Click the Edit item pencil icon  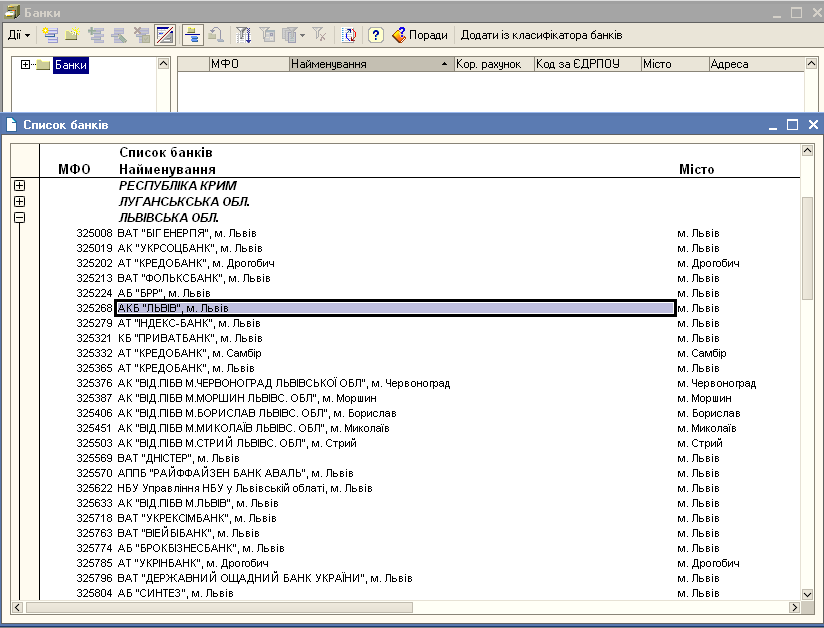119,35
